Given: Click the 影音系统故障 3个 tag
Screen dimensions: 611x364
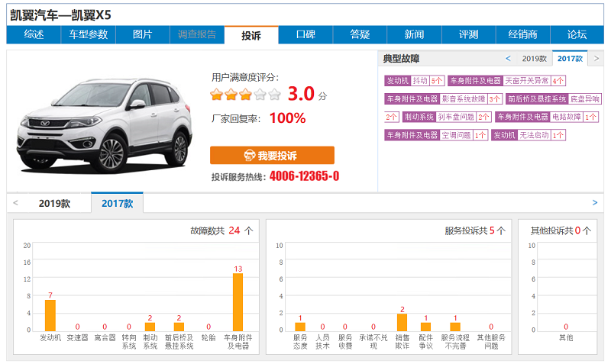Looking at the screenshot, I should tap(444, 99).
